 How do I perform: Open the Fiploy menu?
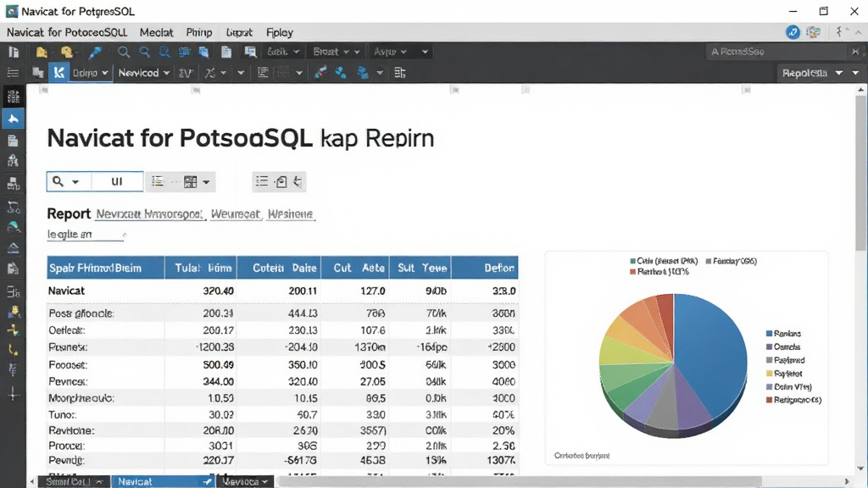[x=280, y=32]
